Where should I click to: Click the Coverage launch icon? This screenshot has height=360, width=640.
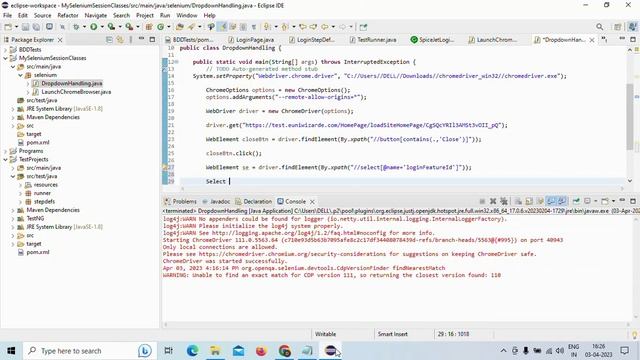pyautogui.click(x=111, y=27)
